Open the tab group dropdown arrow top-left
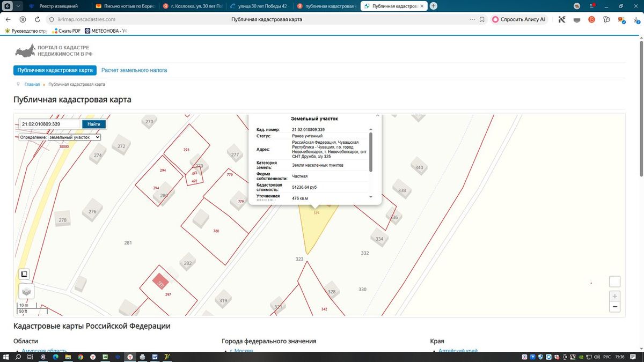 point(18,6)
